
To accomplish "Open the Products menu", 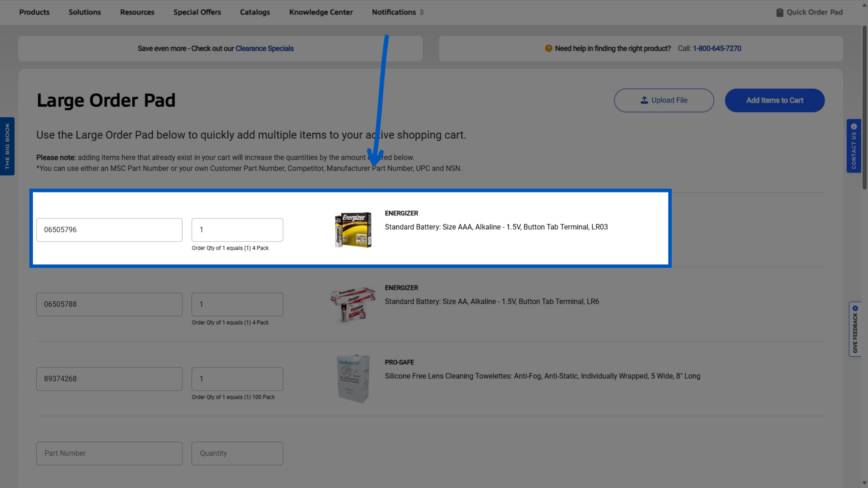I will pyautogui.click(x=34, y=12).
